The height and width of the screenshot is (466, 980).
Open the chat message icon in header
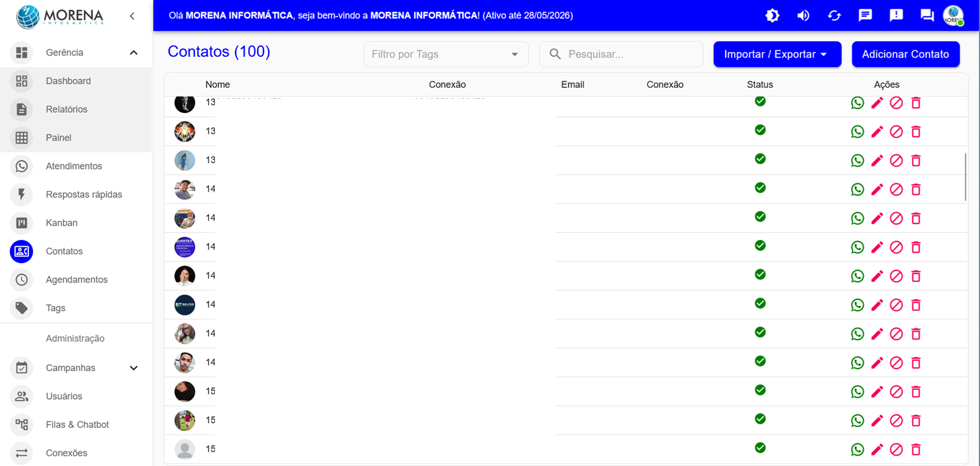point(865,15)
